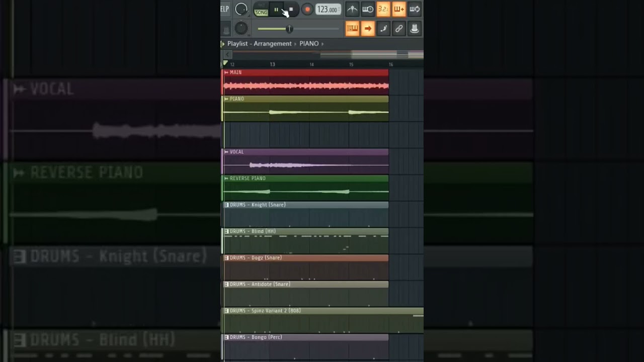Image resolution: width=644 pixels, height=362 pixels.
Task: Click the multilink to controllers knob icon
Action: click(x=415, y=29)
